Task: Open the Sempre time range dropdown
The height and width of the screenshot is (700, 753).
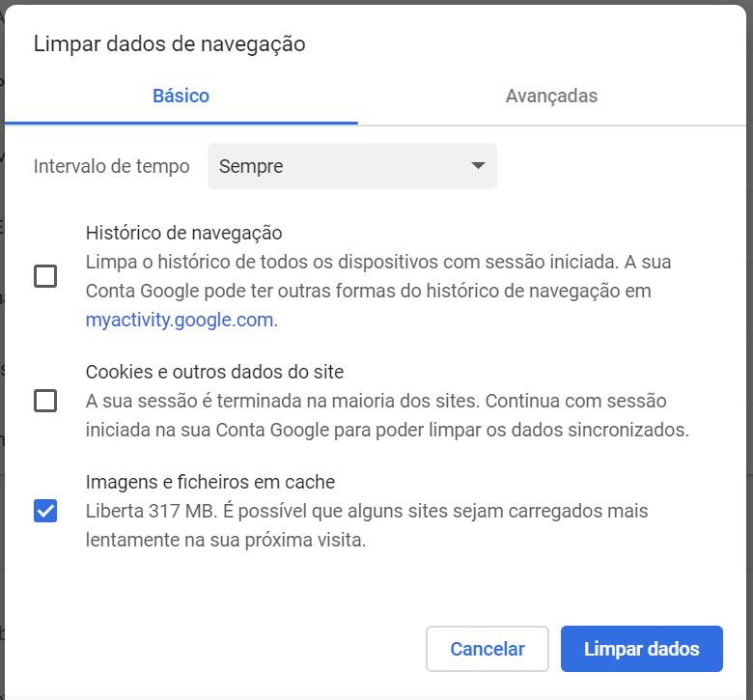Action: (352, 166)
